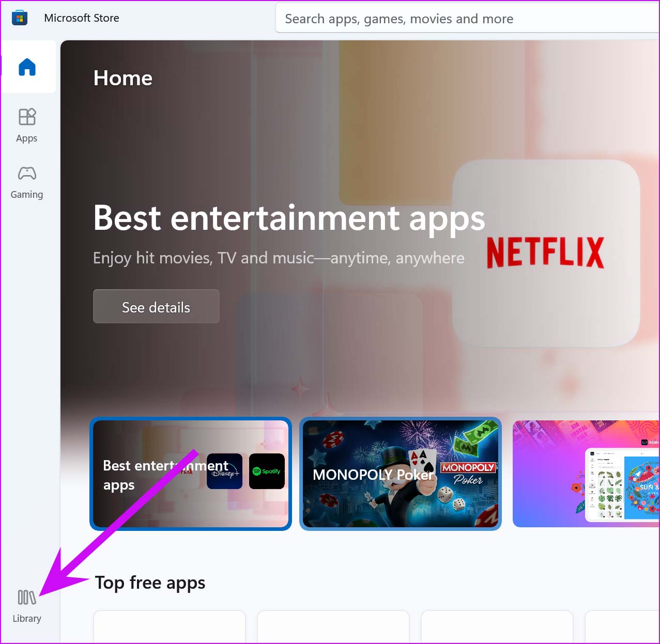Click the Disney+ icon in the carousel card

224,471
